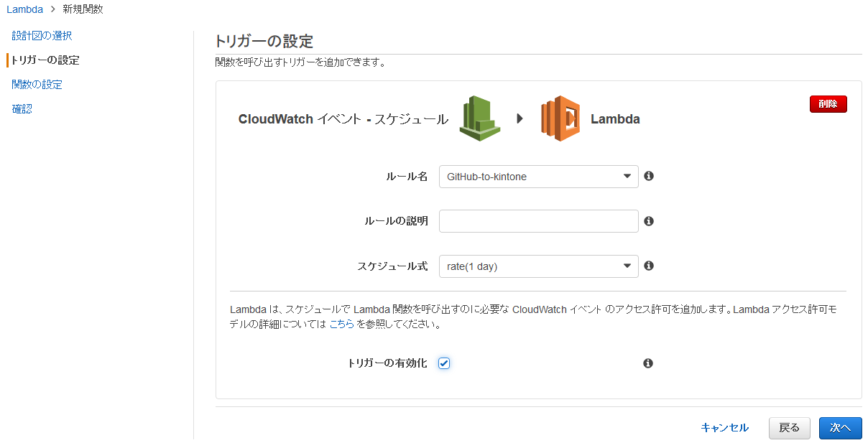Select the 関数の設定 step
This screenshot has width=868, height=448.
pyautogui.click(x=37, y=84)
